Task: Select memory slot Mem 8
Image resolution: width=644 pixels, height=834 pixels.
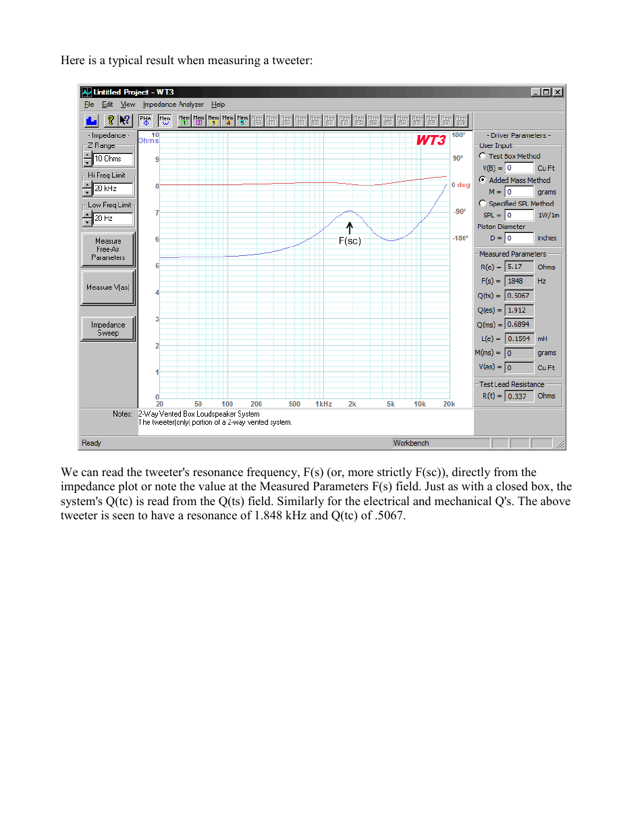Action: coord(287,120)
